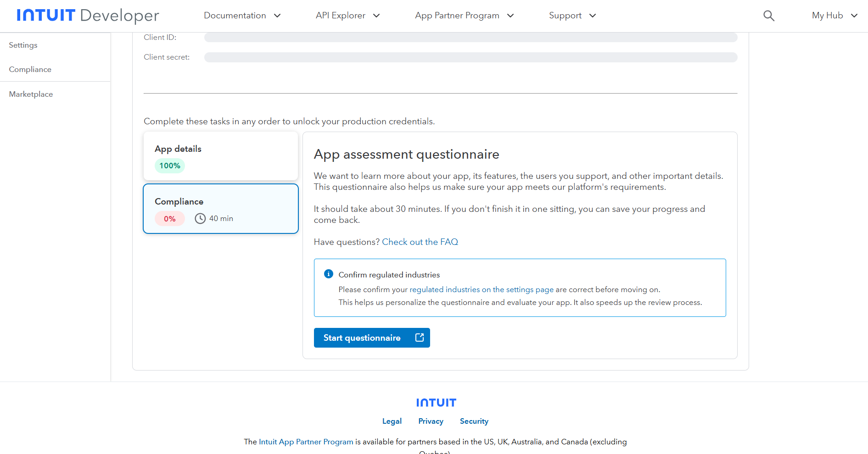Go to Settings in the sidebar
The image size is (868, 454).
pos(23,45)
